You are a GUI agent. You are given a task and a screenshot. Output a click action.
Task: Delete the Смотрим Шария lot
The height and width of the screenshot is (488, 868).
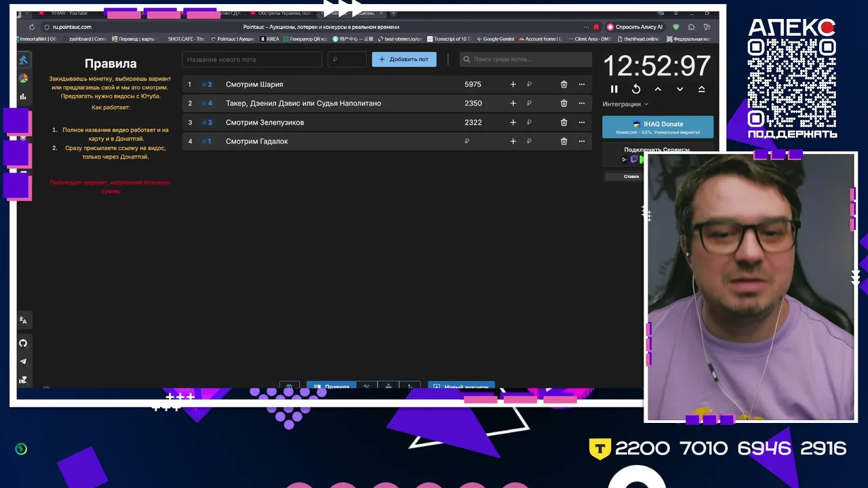(x=564, y=84)
